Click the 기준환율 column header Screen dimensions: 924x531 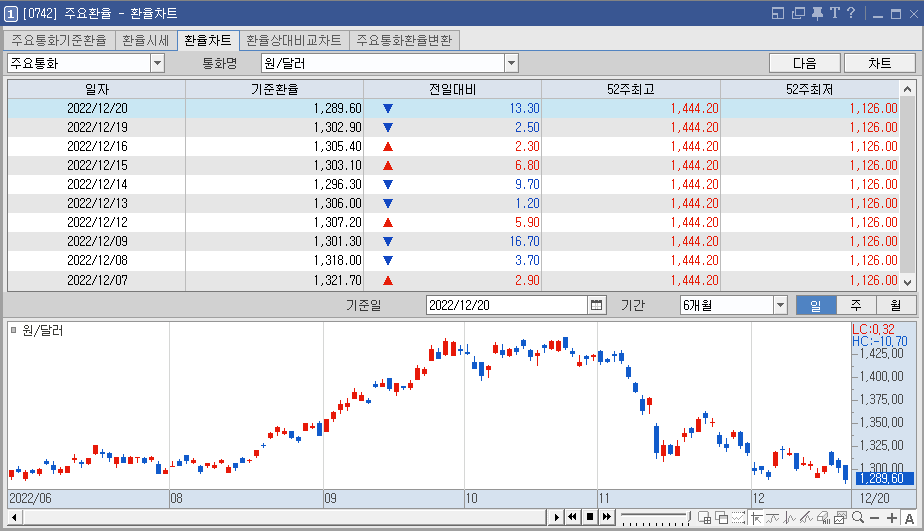click(275, 89)
